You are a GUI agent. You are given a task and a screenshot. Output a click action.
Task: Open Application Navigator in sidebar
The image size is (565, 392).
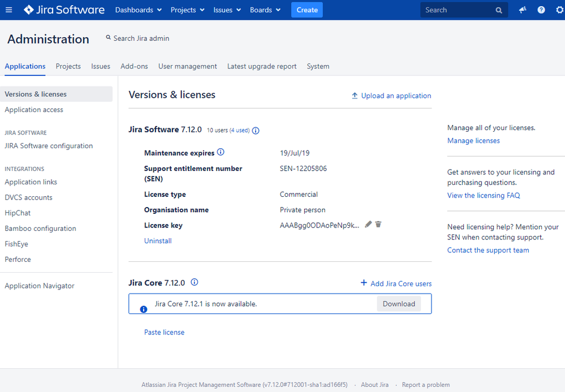(x=40, y=286)
